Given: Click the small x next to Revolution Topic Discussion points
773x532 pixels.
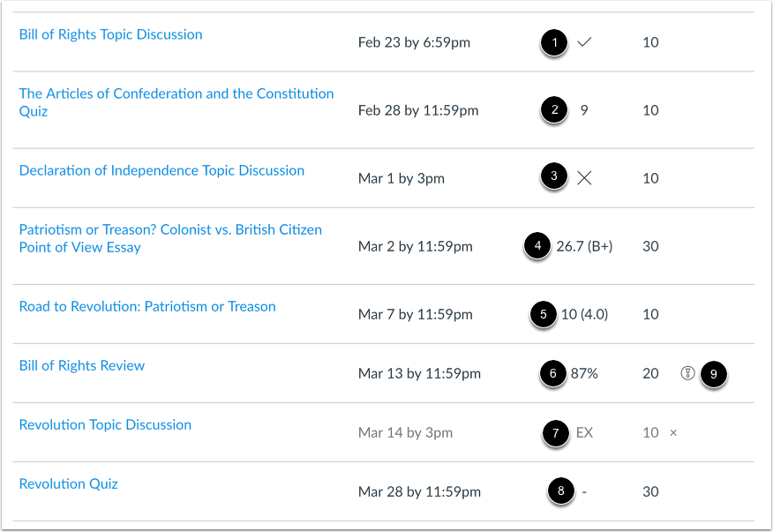Looking at the screenshot, I should 673,433.
